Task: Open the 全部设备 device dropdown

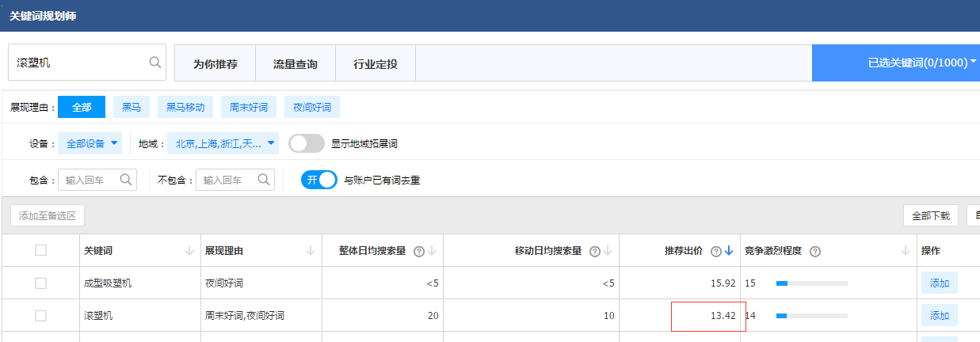Action: coord(91,144)
